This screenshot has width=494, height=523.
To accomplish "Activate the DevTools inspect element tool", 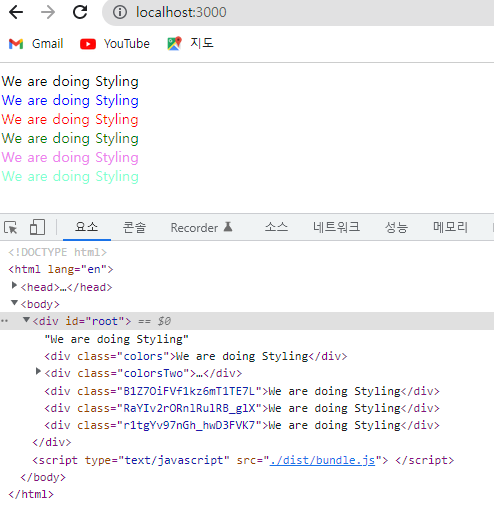I will 11,227.
